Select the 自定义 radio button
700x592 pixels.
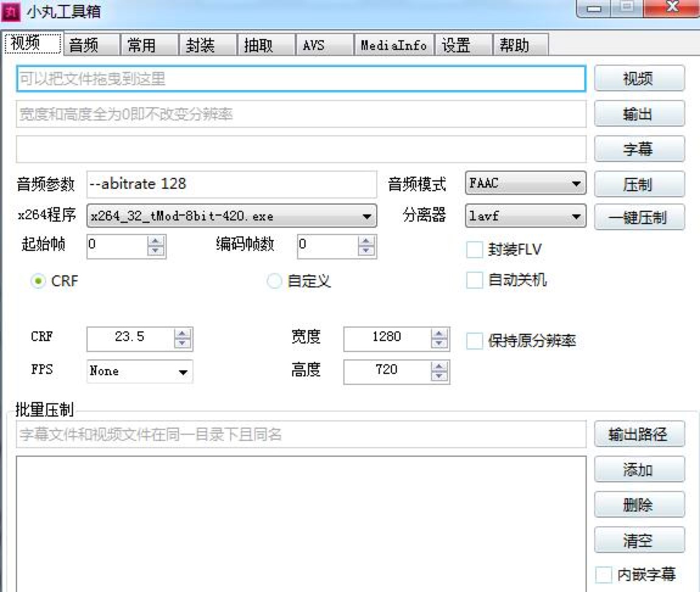(x=273, y=281)
